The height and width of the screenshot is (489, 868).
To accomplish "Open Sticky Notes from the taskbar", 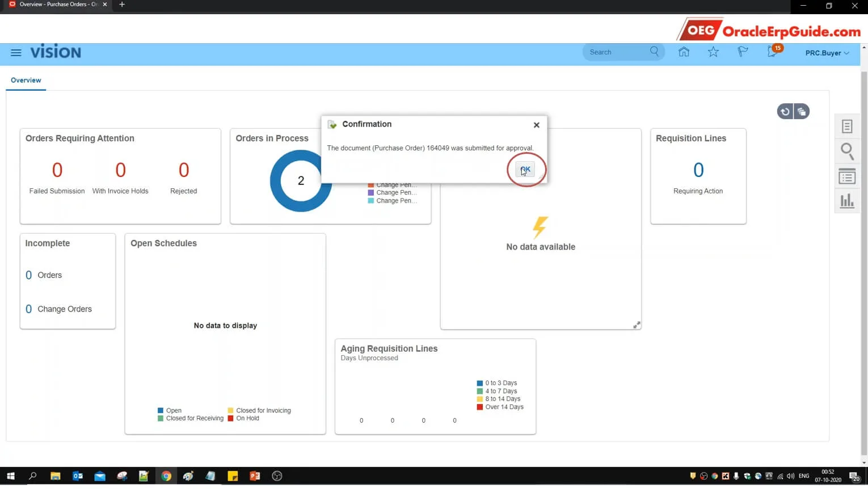I will pos(233,477).
